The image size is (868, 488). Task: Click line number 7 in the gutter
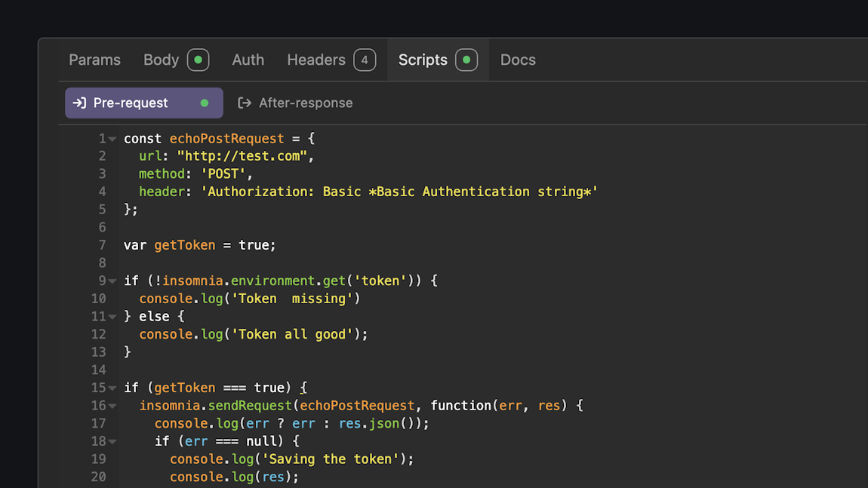tap(102, 244)
